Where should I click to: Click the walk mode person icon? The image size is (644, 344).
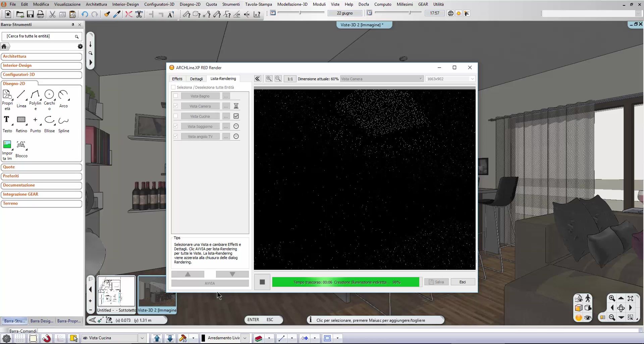pos(588,298)
